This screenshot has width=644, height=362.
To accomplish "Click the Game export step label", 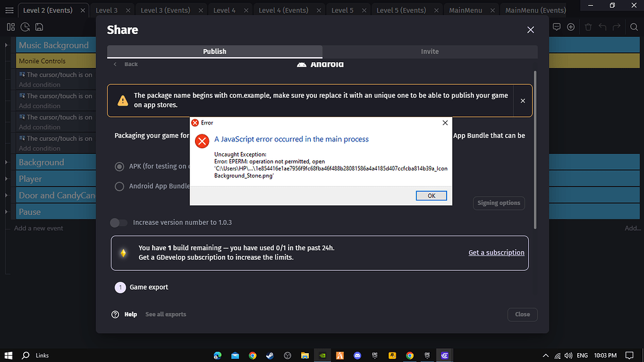I will 148,287.
